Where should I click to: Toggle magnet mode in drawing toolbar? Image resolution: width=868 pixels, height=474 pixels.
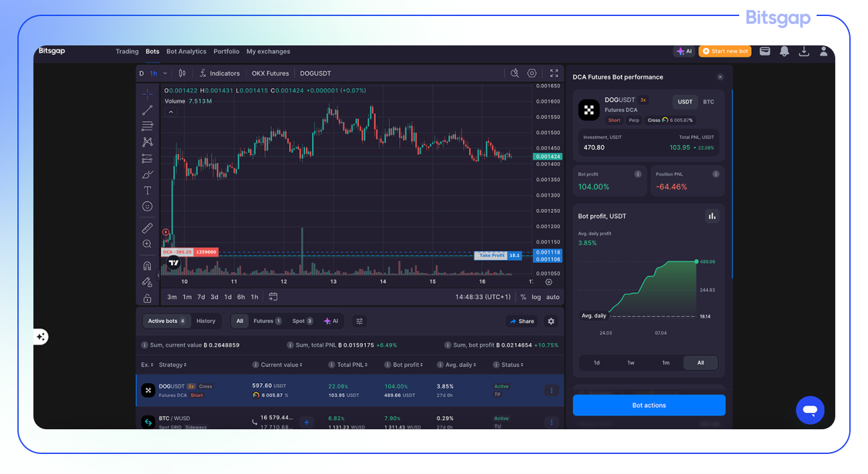(148, 266)
